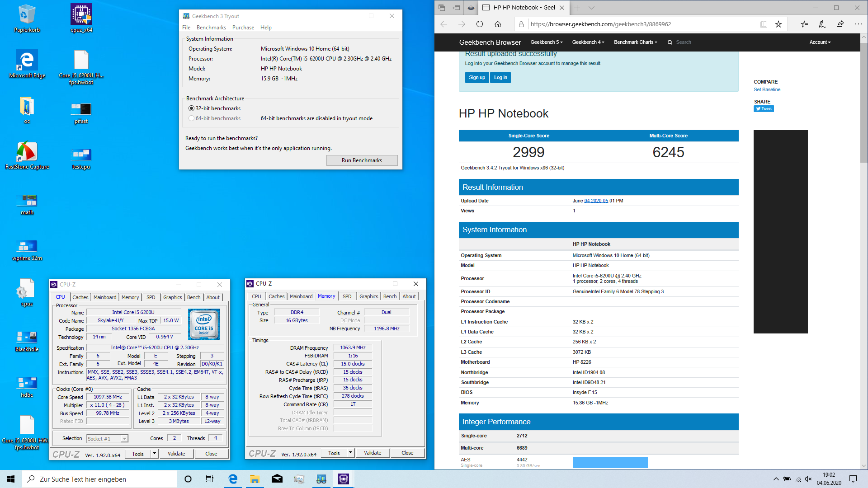The width and height of the screenshot is (868, 488).
Task: Open the Edge settings ellipsis menu
Action: [x=858, y=24]
